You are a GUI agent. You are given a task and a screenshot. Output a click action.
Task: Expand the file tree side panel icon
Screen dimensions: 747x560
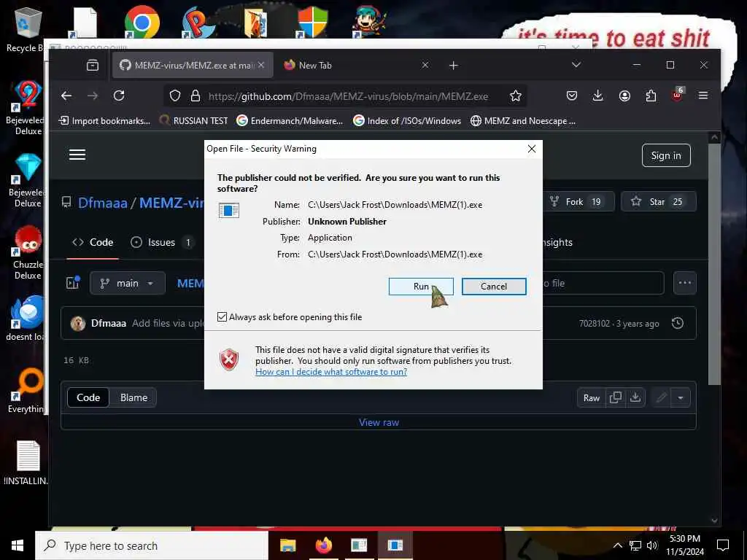[x=72, y=283]
